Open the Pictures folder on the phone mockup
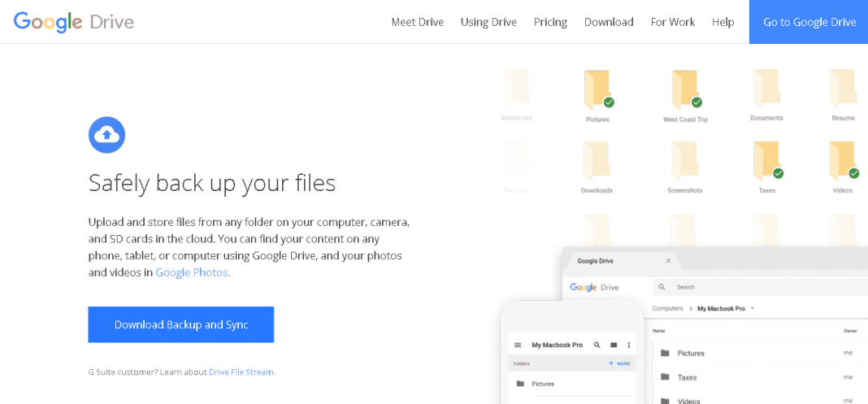The image size is (868, 404). [573, 384]
